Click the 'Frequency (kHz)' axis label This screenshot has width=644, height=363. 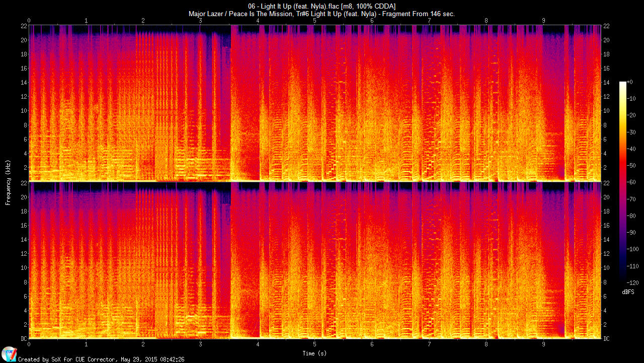pos(8,181)
